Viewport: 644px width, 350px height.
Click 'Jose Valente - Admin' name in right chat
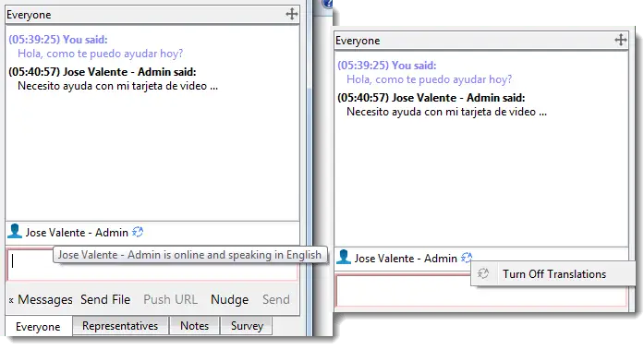(x=406, y=259)
